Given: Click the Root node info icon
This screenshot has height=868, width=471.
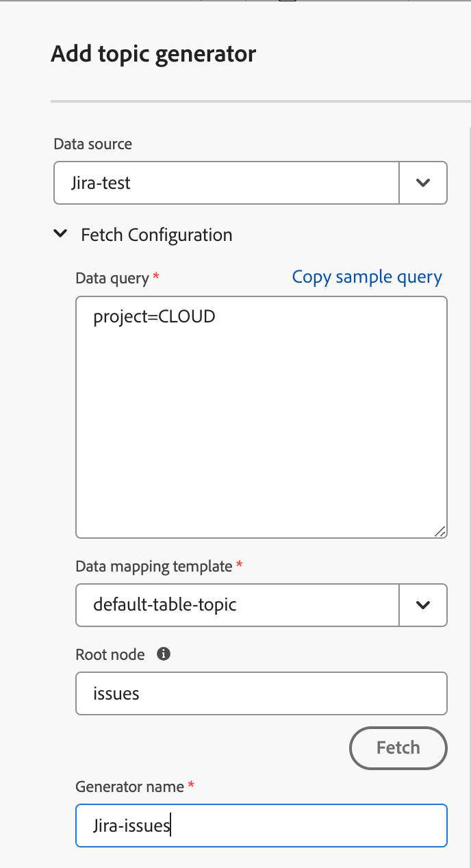Looking at the screenshot, I should point(163,654).
